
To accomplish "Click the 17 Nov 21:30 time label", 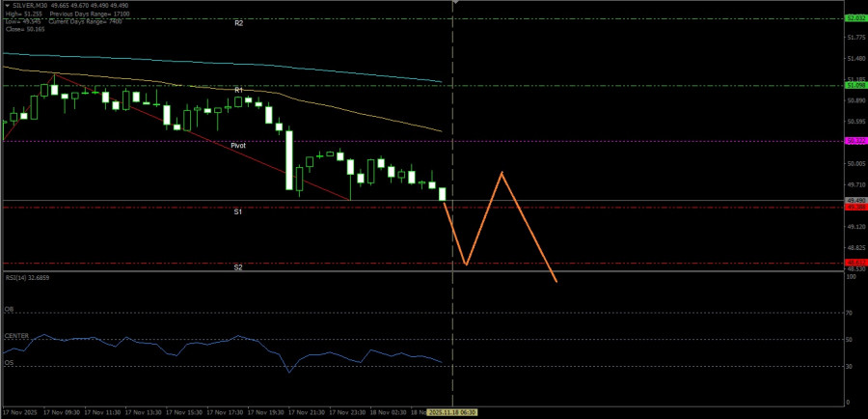I will coord(306,413).
